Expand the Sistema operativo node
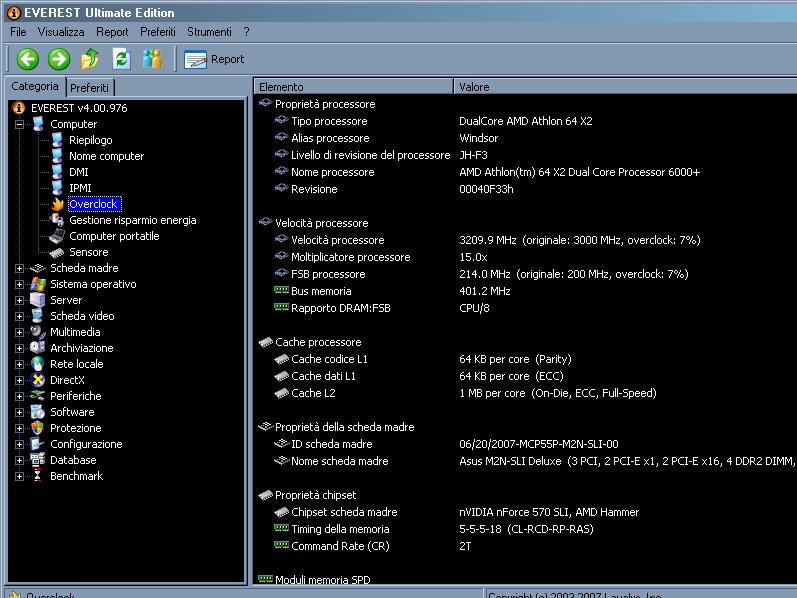The image size is (797, 598). 19,284
